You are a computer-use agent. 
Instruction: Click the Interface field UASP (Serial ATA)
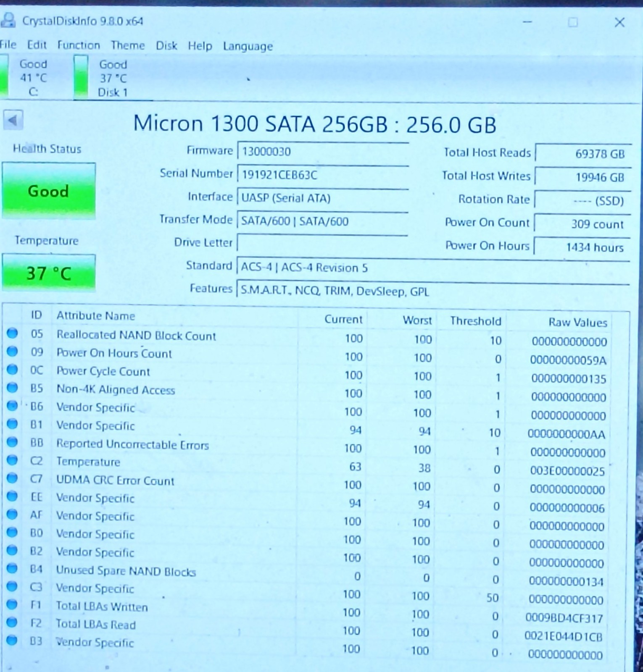323,198
